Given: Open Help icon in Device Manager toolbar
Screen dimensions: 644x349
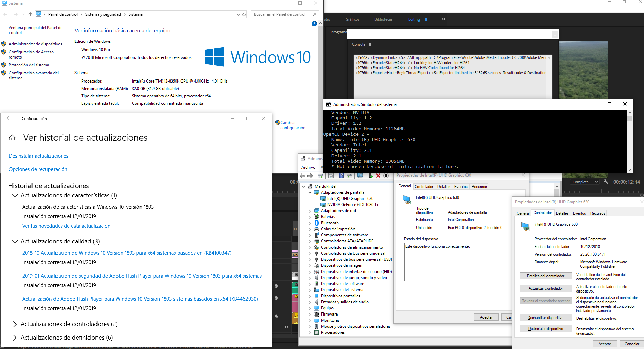Looking at the screenshot, I should [341, 176].
